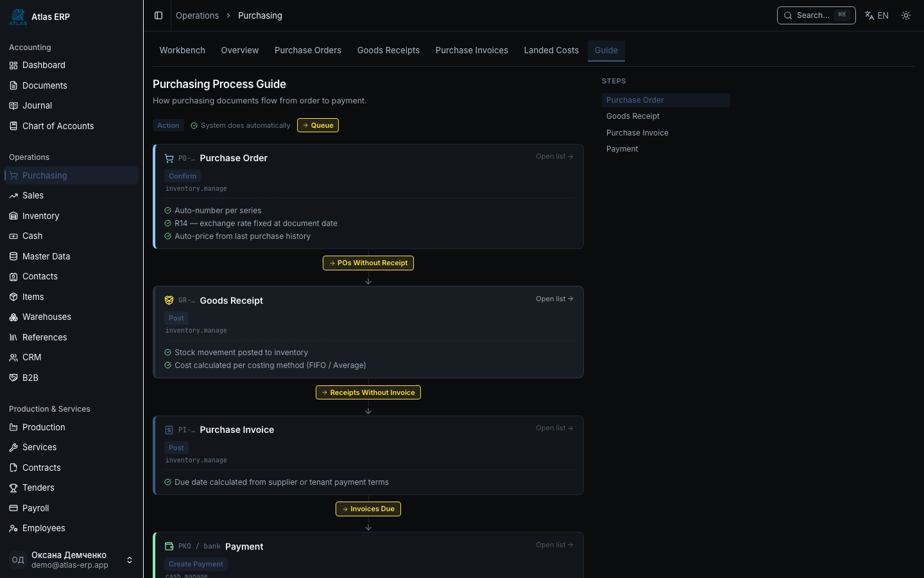The width and height of the screenshot is (924, 578).
Task: Switch to the Workbench tab
Action: pos(182,50)
